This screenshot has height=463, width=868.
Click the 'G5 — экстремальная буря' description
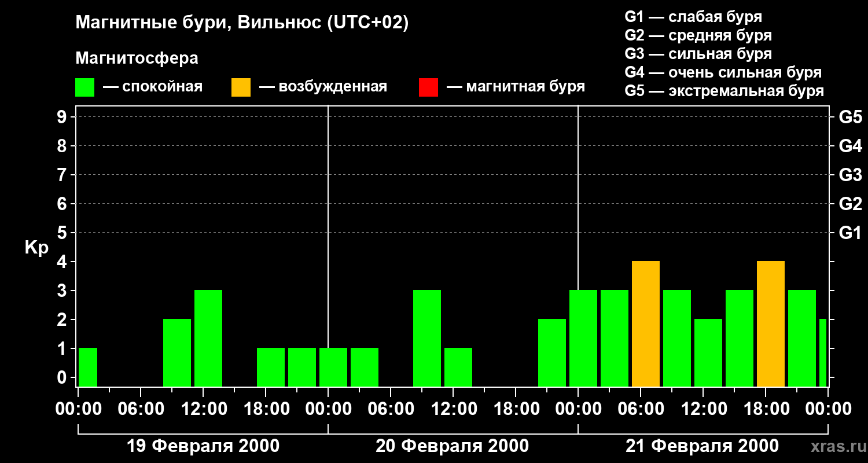click(x=724, y=91)
